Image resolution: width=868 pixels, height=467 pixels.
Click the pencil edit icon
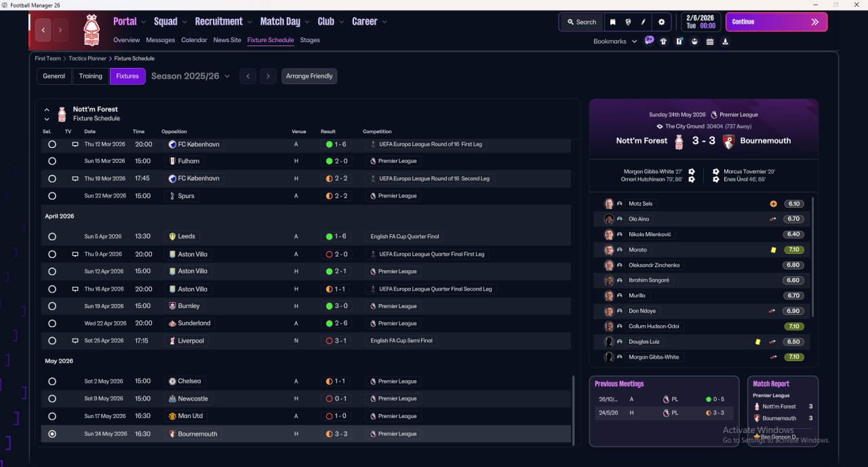pyautogui.click(x=643, y=22)
